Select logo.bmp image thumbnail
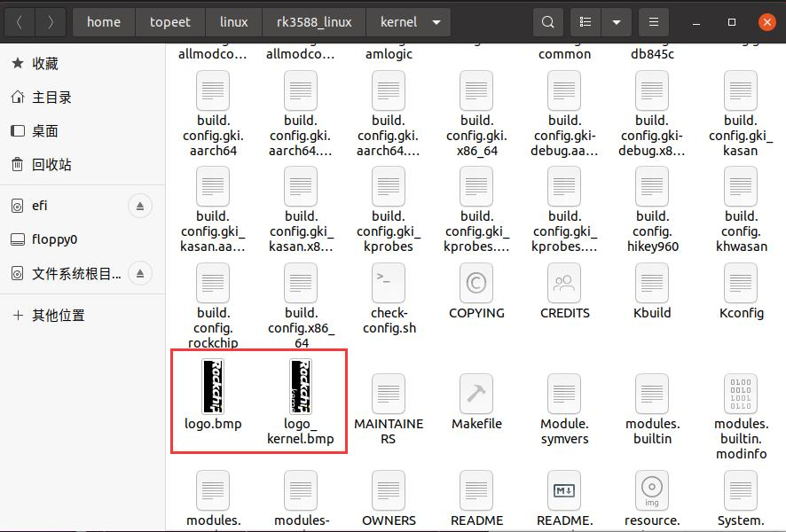This screenshot has height=532, width=786. point(213,387)
